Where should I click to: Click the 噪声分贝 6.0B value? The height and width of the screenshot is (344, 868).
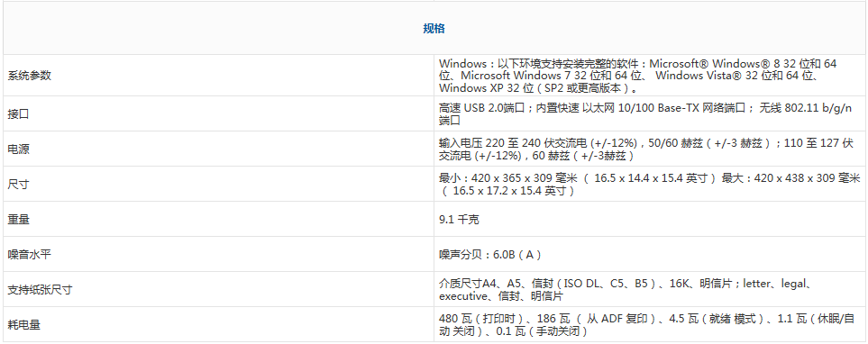(x=490, y=255)
